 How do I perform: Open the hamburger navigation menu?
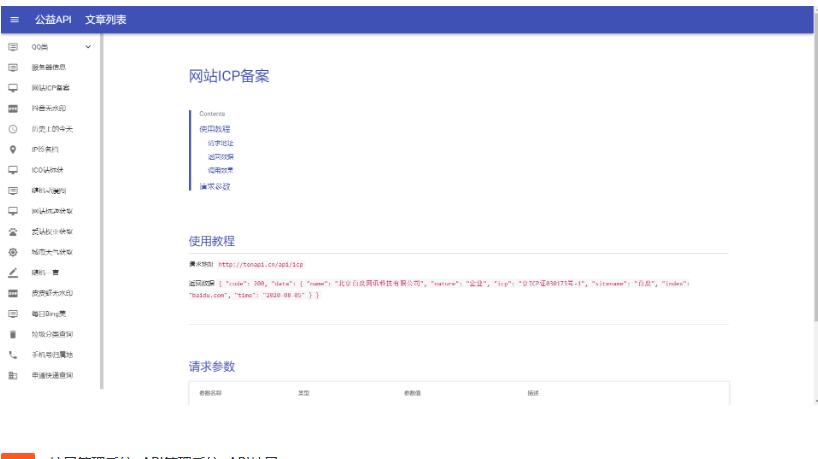[x=15, y=20]
